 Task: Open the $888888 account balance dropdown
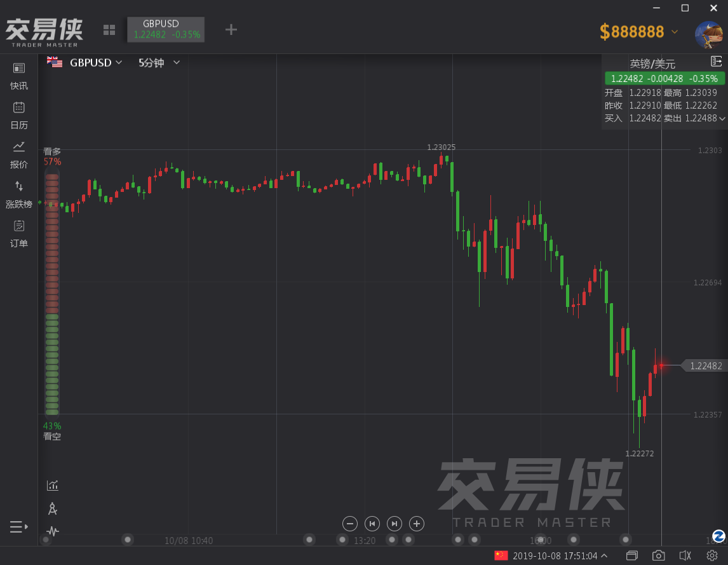pyautogui.click(x=639, y=32)
